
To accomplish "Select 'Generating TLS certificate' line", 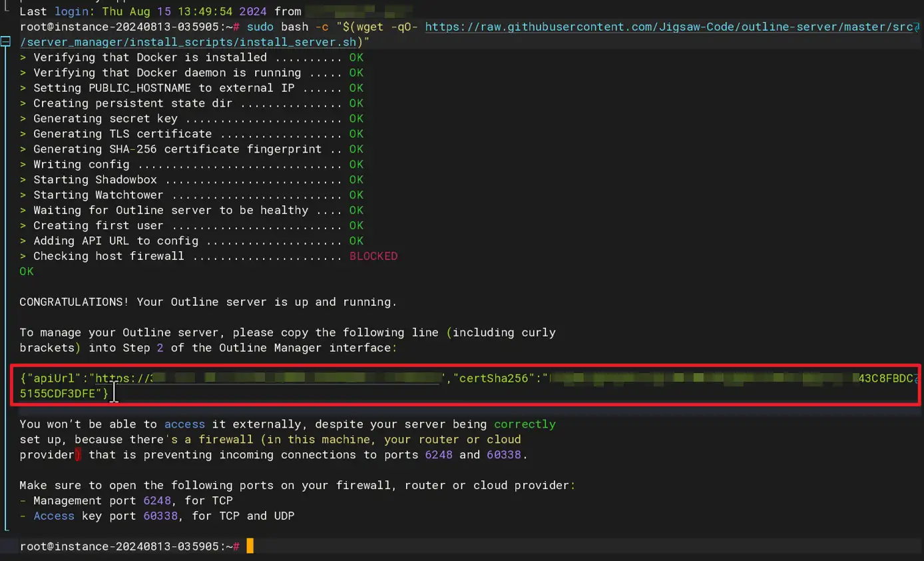I will pyautogui.click(x=192, y=134).
